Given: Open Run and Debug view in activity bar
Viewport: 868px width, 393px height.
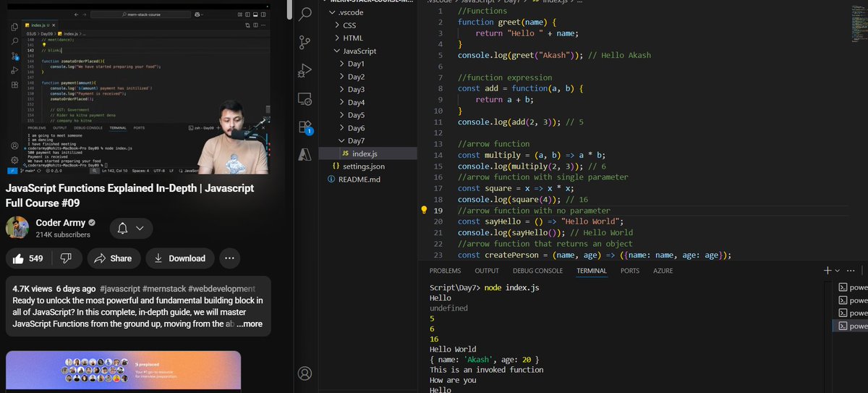Looking at the screenshot, I should (x=305, y=69).
